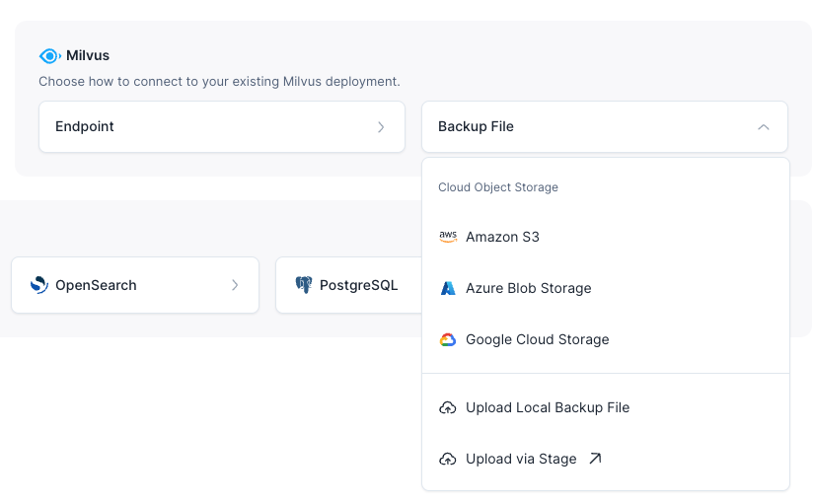
Task: Click cloud upload icon for Local Backup File
Action: (x=448, y=407)
